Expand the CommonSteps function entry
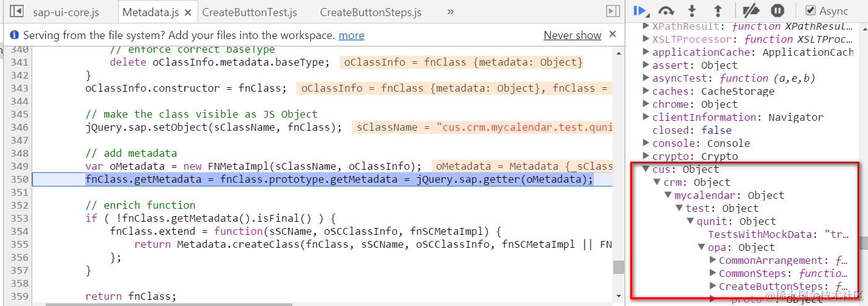The width and height of the screenshot is (868, 306). point(713,273)
